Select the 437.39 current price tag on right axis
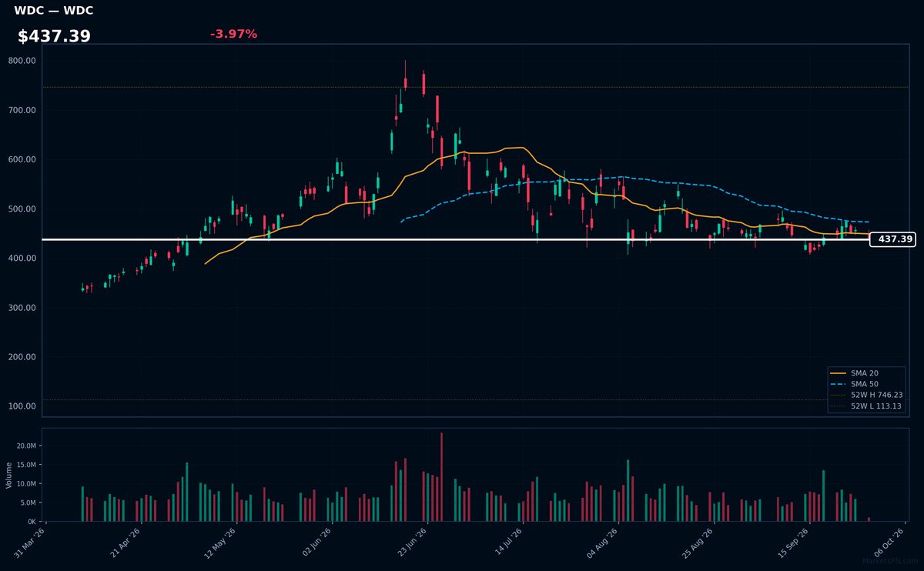Viewport: 924px width, 571px height. 893,239
